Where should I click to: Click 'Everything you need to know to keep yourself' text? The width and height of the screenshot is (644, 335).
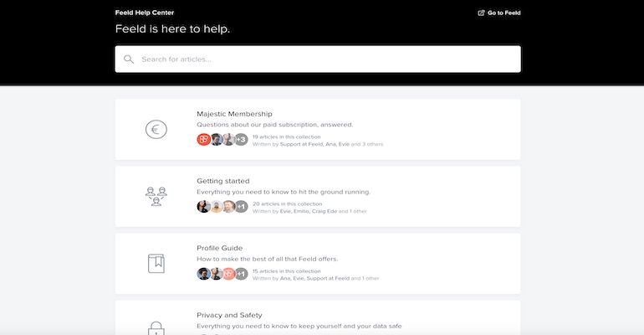click(269, 326)
